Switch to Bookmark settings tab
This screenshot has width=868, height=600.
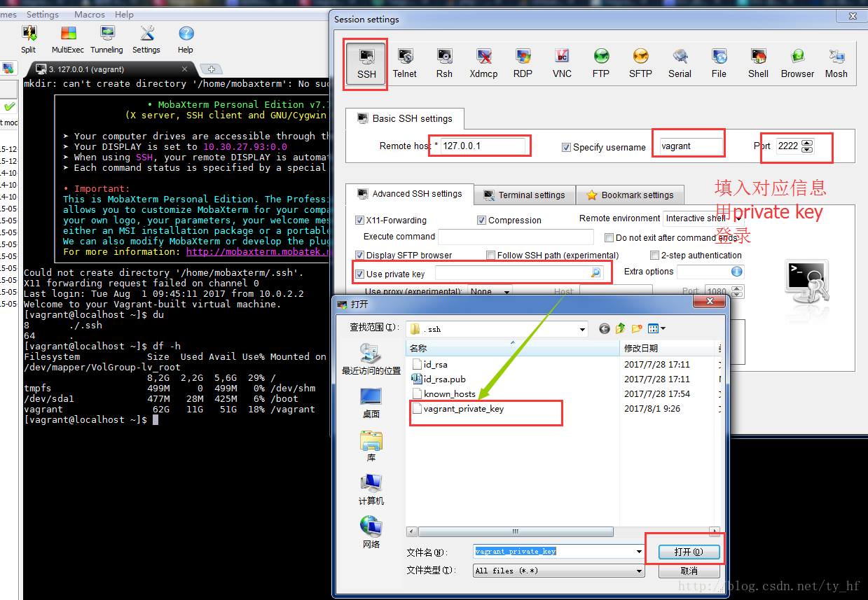pos(630,195)
